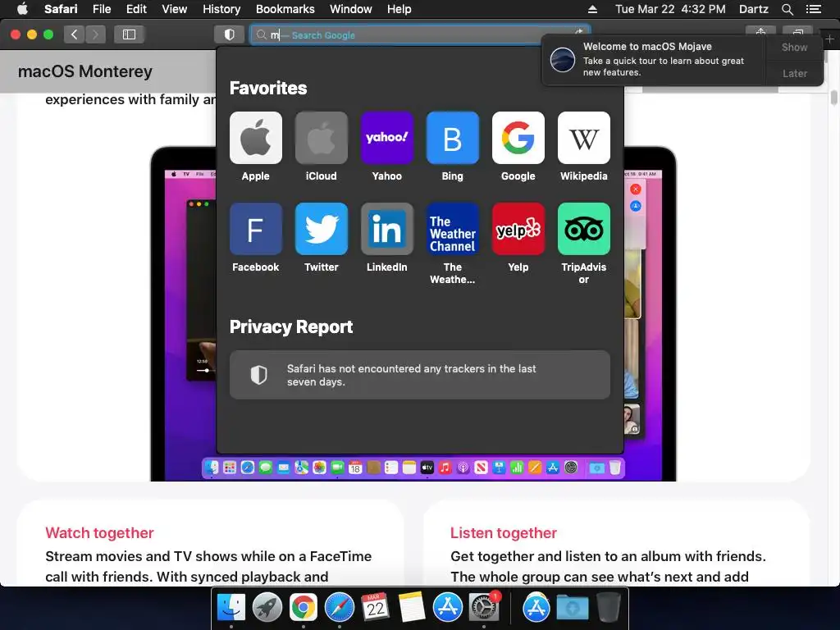
Task: Go back to previous page
Action: click(74, 34)
